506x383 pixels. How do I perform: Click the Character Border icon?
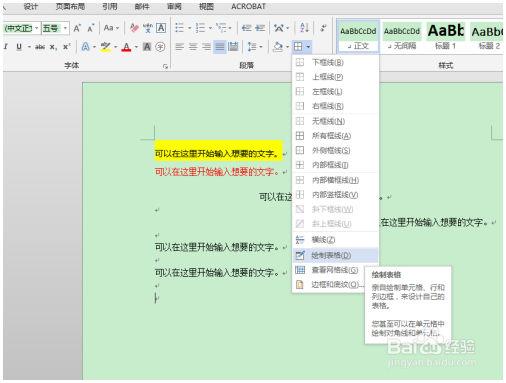click(161, 28)
